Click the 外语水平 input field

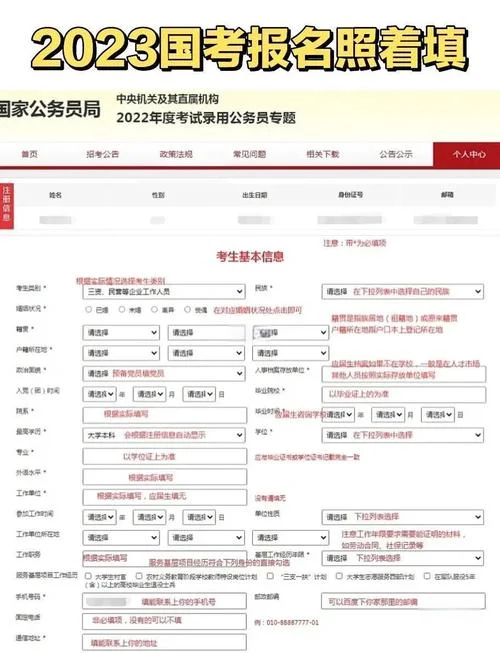pyautogui.click(x=165, y=477)
